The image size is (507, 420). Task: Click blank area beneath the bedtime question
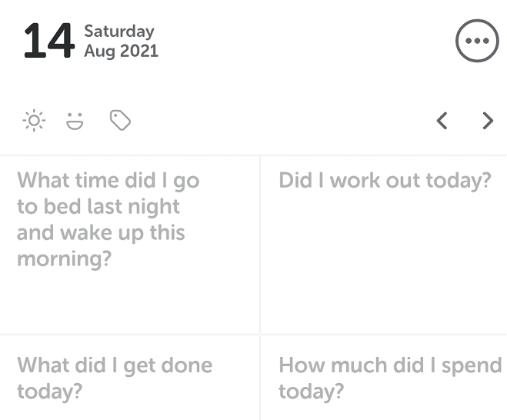click(x=129, y=304)
